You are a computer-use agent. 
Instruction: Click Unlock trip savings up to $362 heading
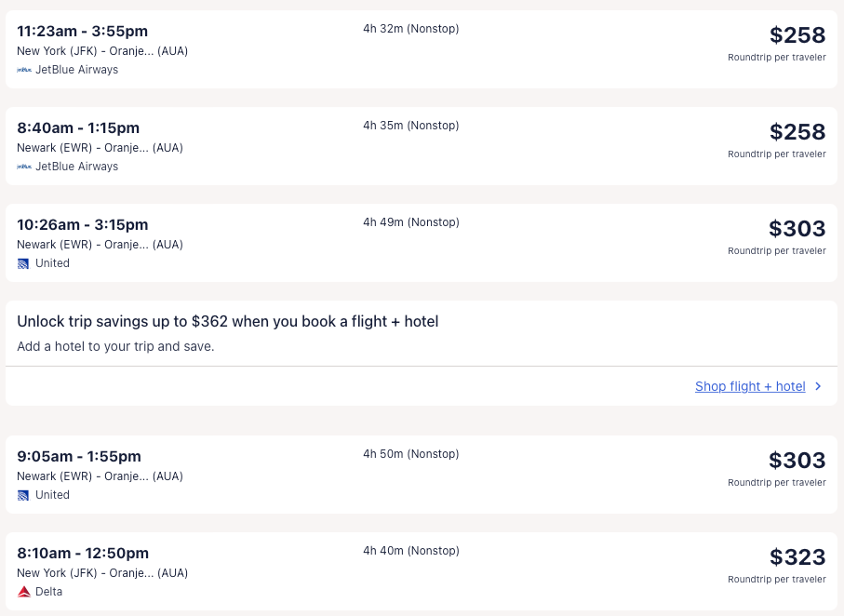(x=228, y=322)
